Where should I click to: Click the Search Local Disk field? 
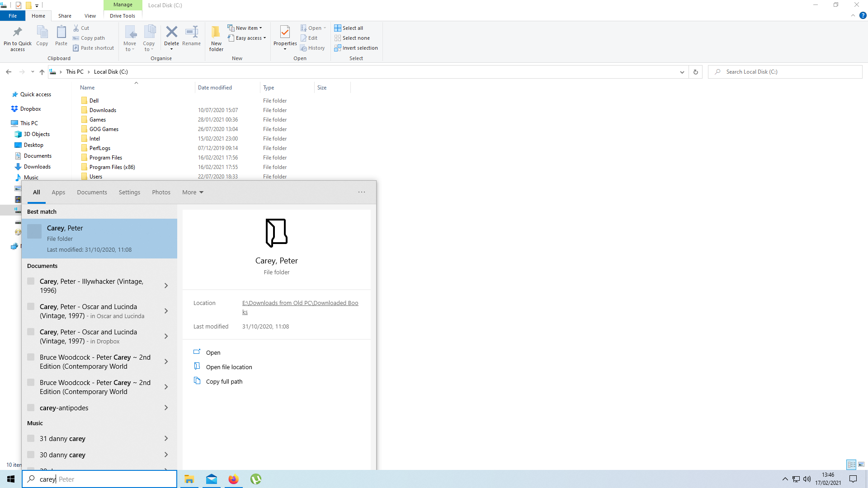point(785,72)
